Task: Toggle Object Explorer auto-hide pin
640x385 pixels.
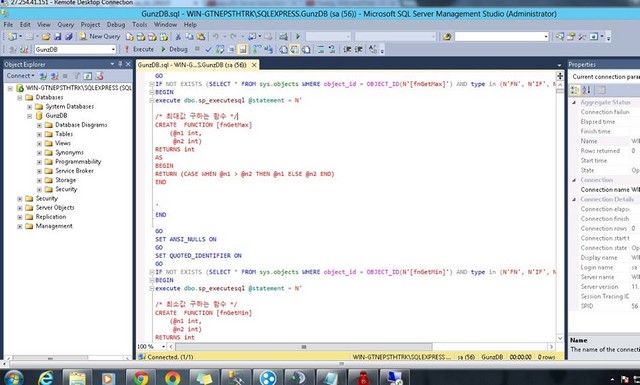Action: point(120,64)
